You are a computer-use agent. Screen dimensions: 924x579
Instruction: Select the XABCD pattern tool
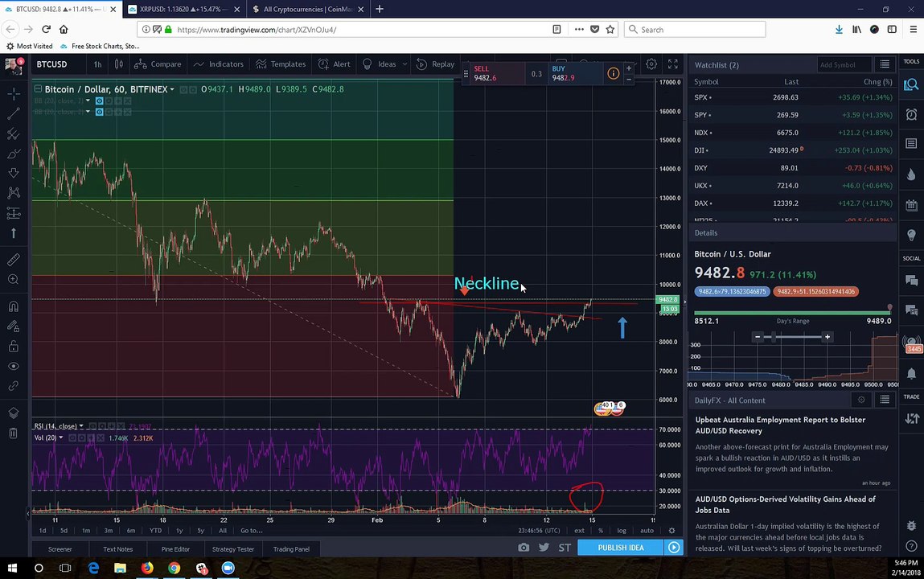[x=13, y=193]
